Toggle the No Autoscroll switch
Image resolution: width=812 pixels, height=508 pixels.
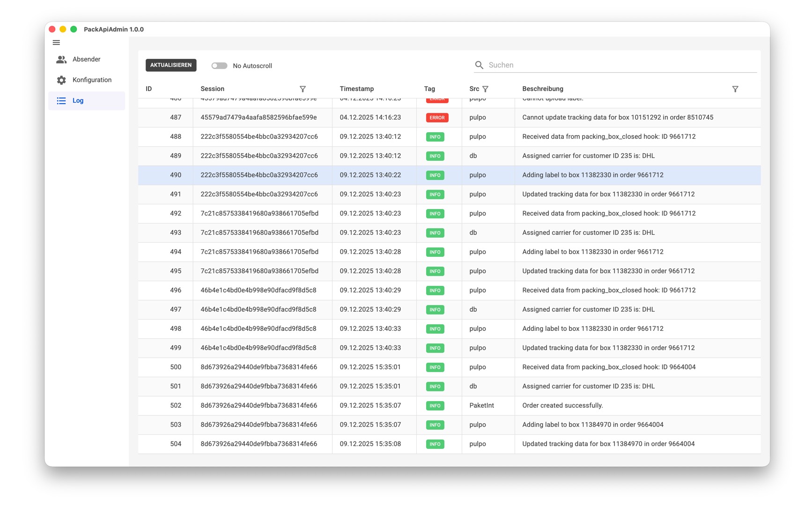click(x=219, y=66)
